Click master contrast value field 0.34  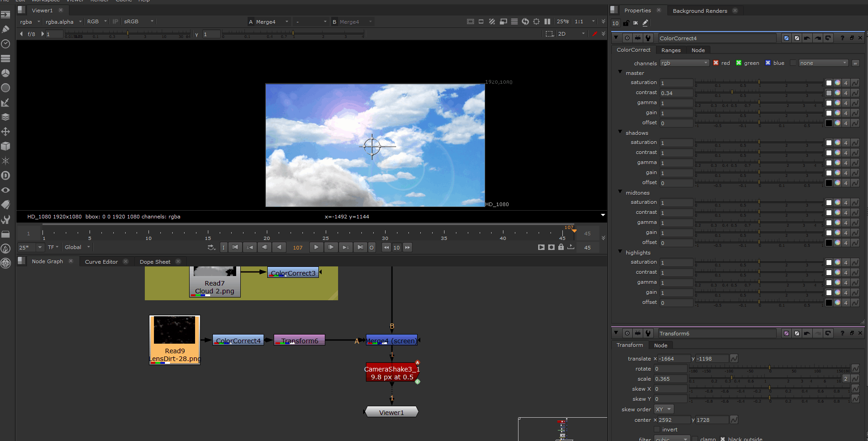(x=676, y=93)
